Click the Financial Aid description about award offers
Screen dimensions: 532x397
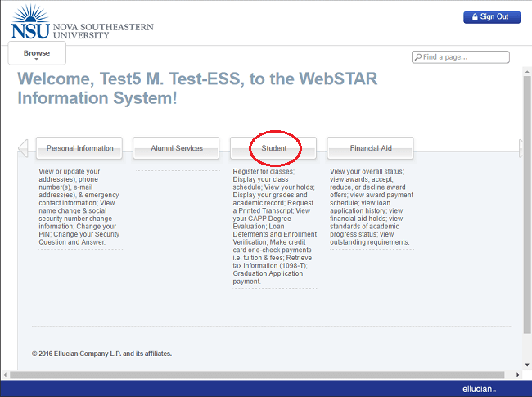[372, 206]
